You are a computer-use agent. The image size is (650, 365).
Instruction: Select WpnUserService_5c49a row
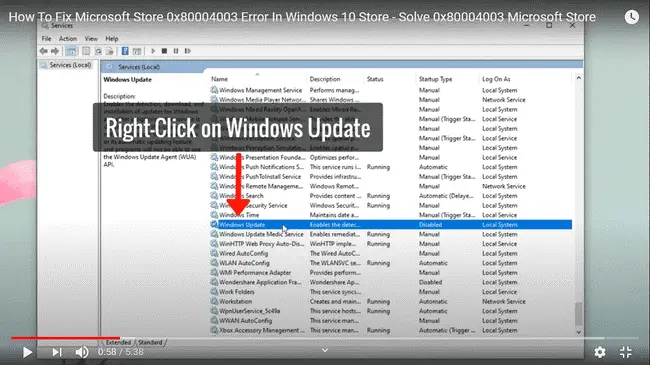click(390, 311)
